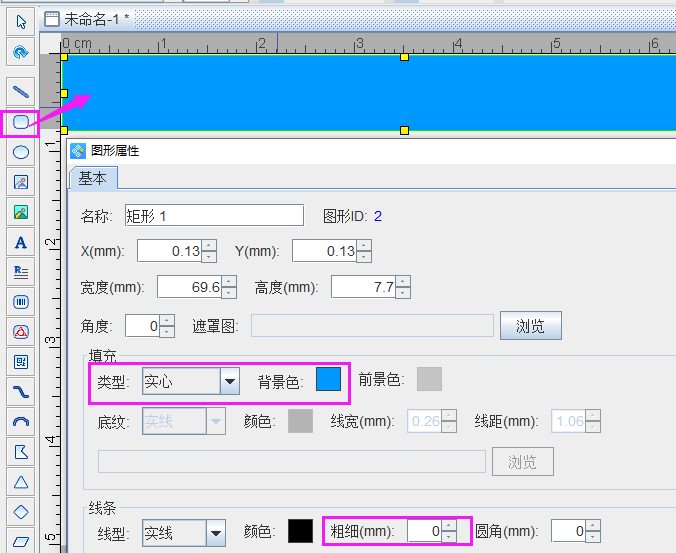
Task: Click the 高度(mm) field showing 7.7
Action: tap(363, 287)
